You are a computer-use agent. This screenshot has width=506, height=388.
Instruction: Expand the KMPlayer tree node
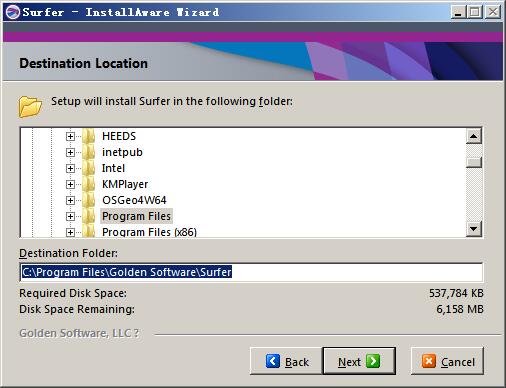tap(70, 184)
